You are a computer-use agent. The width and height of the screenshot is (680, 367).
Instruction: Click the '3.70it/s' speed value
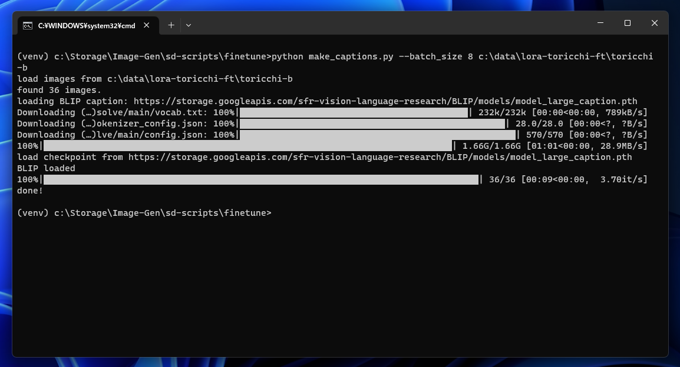click(x=621, y=179)
